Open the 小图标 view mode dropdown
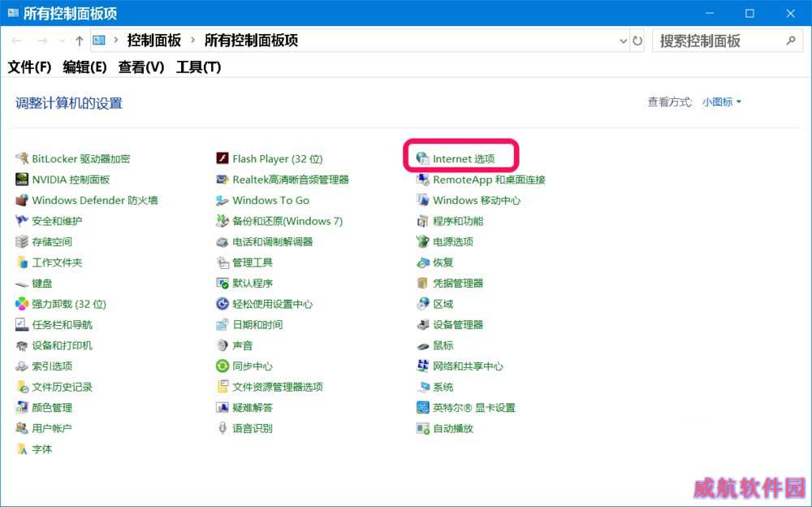This screenshot has height=507, width=812. click(721, 102)
